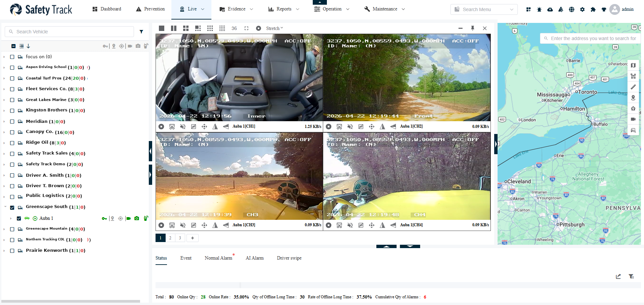This screenshot has height=305, width=644.
Task: Open the Search Menu combo box
Action: 484,9
